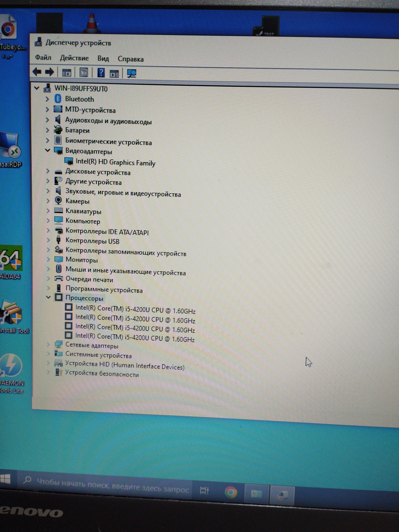Expand the Bluetooth node

click(47, 99)
